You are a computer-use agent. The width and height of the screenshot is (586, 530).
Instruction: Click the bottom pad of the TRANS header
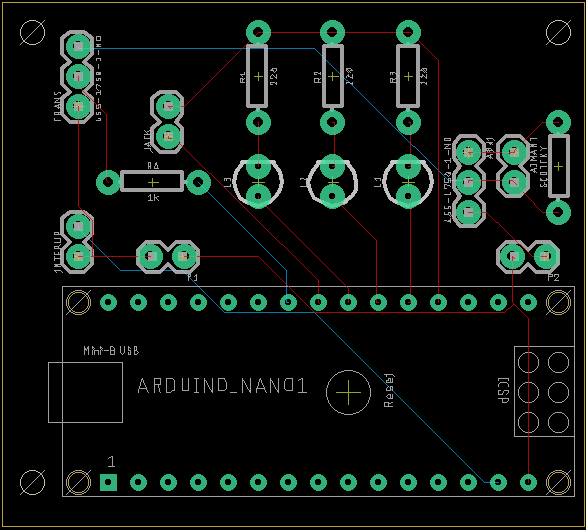(x=78, y=107)
